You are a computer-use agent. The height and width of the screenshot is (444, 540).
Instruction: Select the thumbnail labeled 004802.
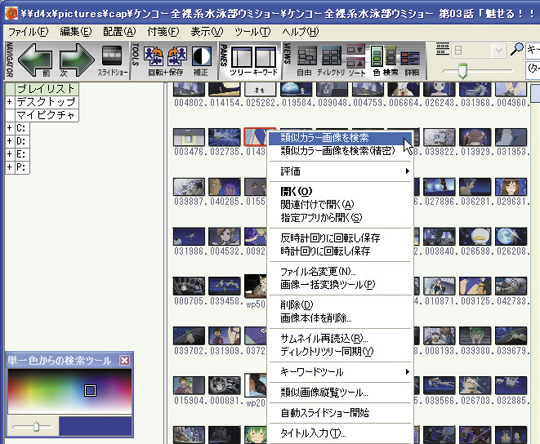tap(189, 90)
